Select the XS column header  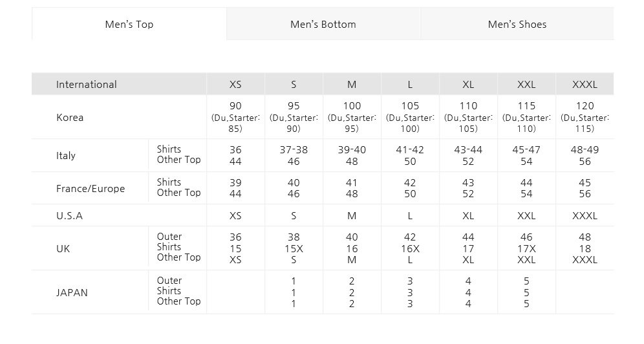tap(235, 84)
